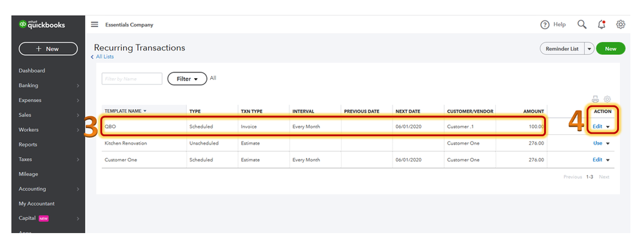
Task: Click the INTERVAL column header
Action: tap(303, 112)
